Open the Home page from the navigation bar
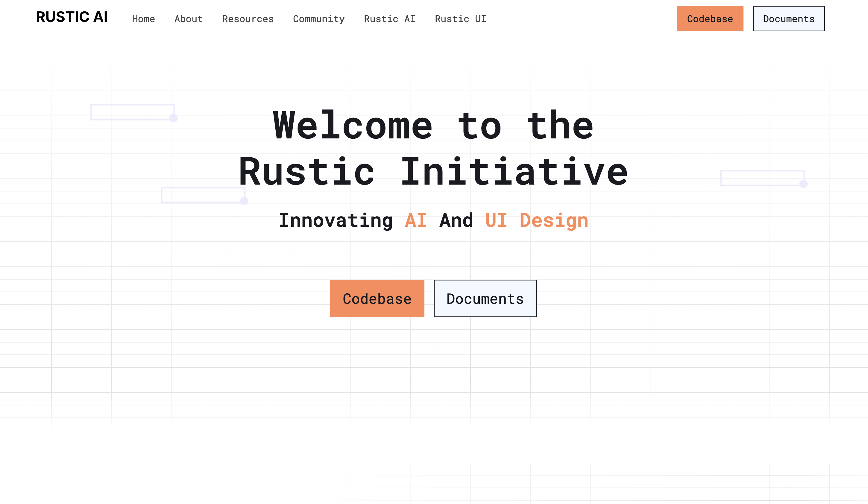Viewport: 868px width, 504px height. point(144,19)
